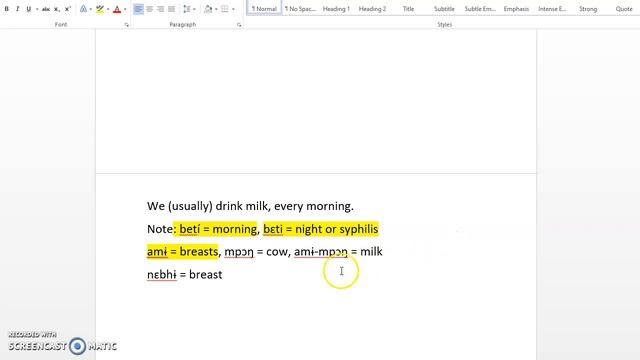Viewport: 640px width, 360px height.
Task: Apply Subtle Emphasis style
Action: click(480, 9)
